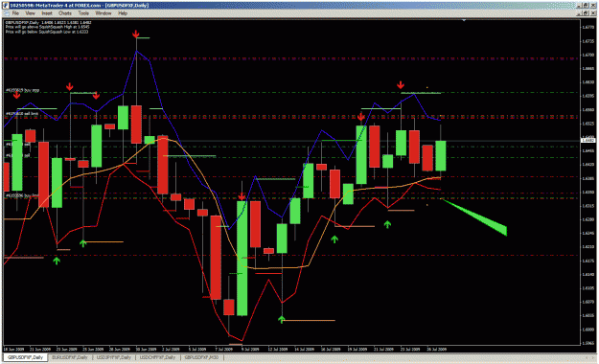Close the MetaTrader main window
This screenshot has width=599, height=364.
coord(593,6)
